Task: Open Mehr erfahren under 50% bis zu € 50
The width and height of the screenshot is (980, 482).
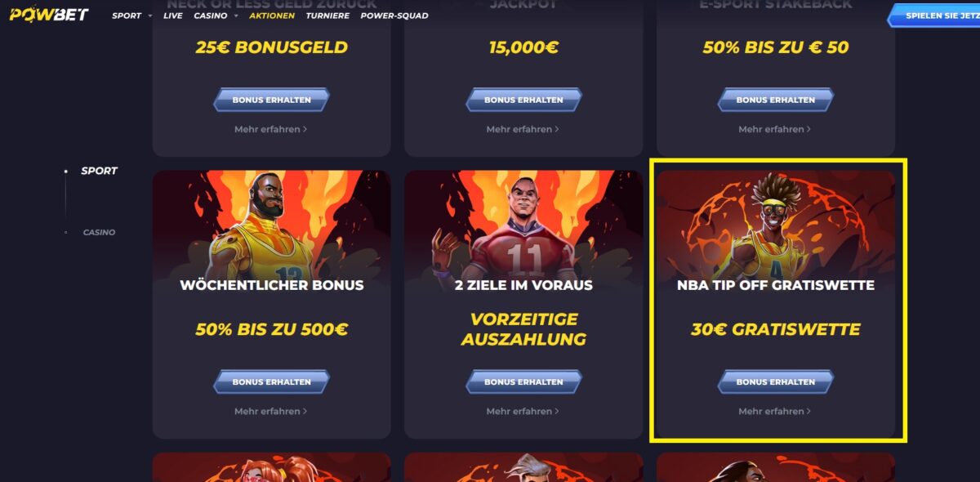Action: (x=775, y=129)
